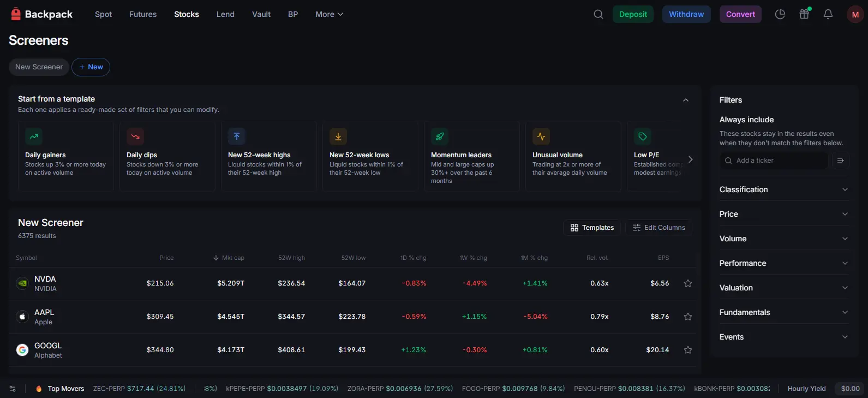Open the Templates button
This screenshot has height=398, width=868.
pyautogui.click(x=592, y=228)
